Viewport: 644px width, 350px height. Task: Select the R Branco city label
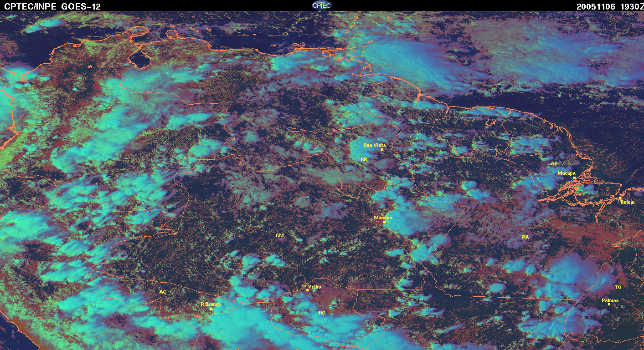(211, 304)
